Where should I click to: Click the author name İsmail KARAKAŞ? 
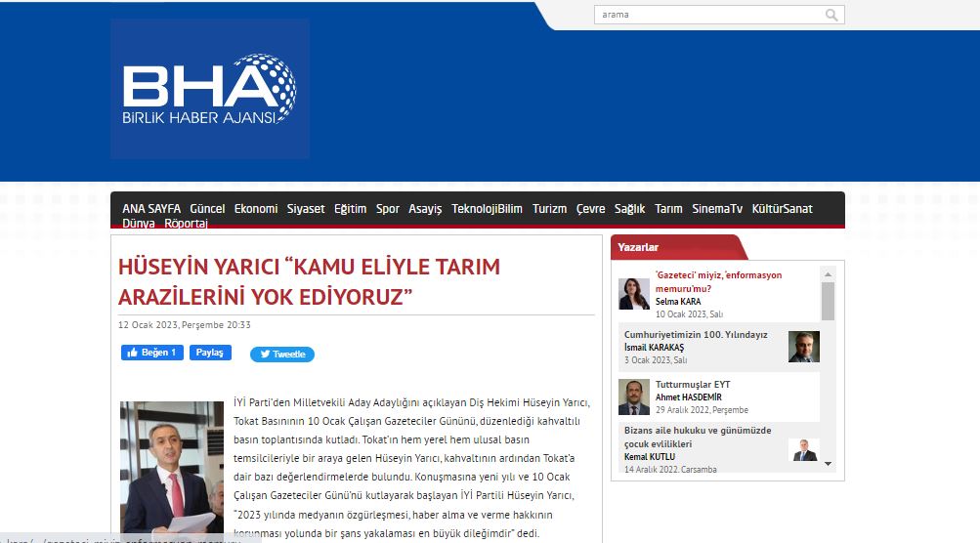[x=654, y=348]
